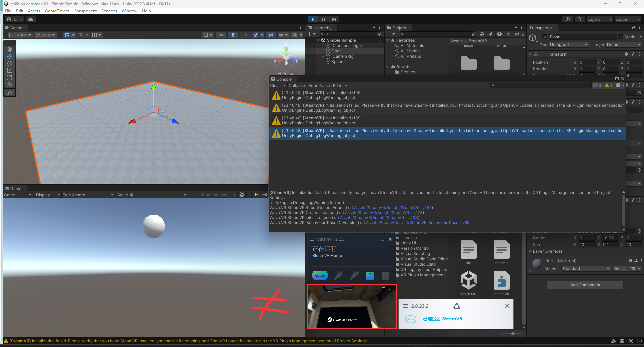This screenshot has width=644, height=347.
Task: Expand [CameraRig] in Hierarchy
Action: (323, 56)
